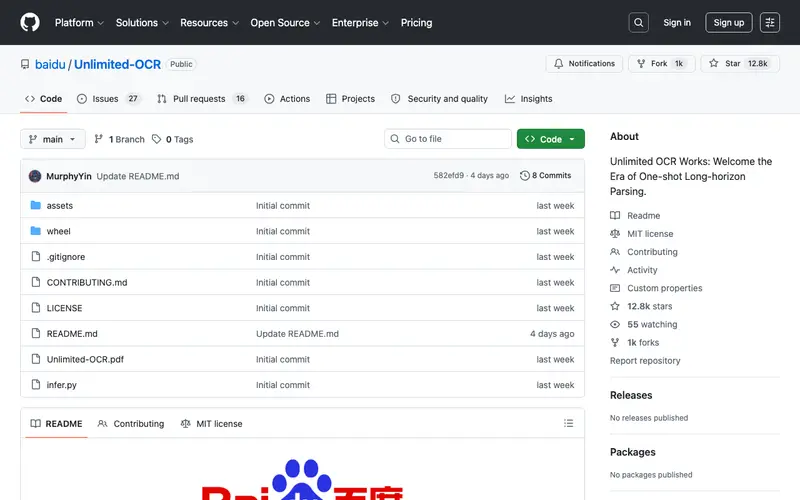This screenshot has width=800, height=500.
Task: Open the GitHub homepage logo
Action: 30,22
